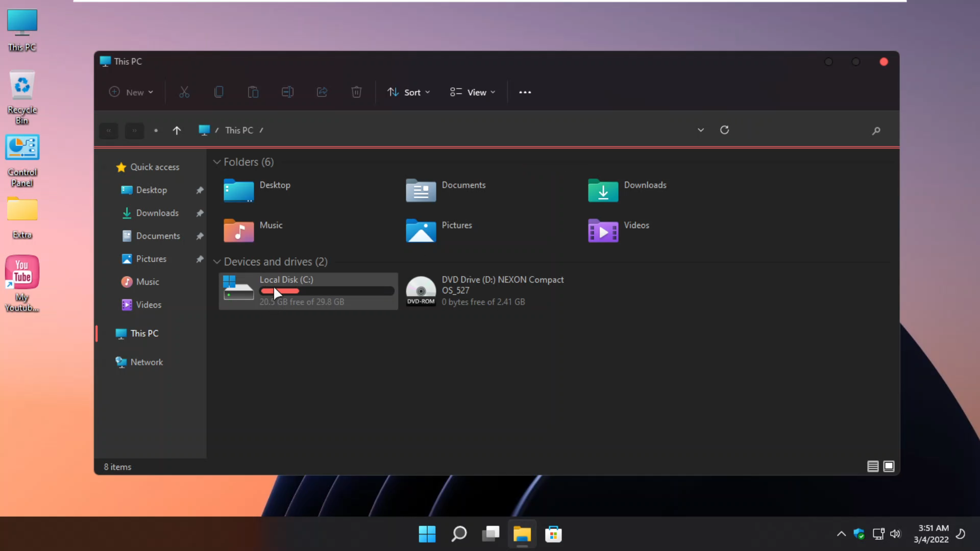
Task: Open the New dropdown menu
Action: [x=131, y=92]
